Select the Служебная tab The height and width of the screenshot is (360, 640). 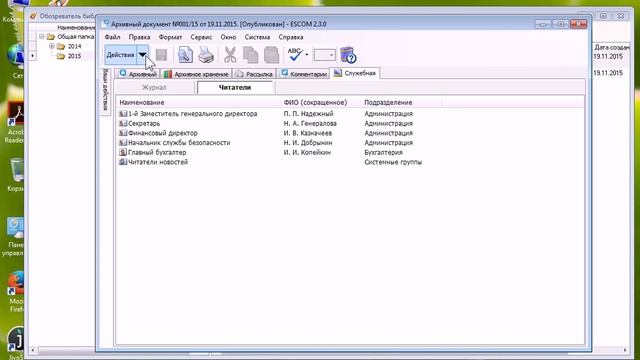[x=355, y=73]
